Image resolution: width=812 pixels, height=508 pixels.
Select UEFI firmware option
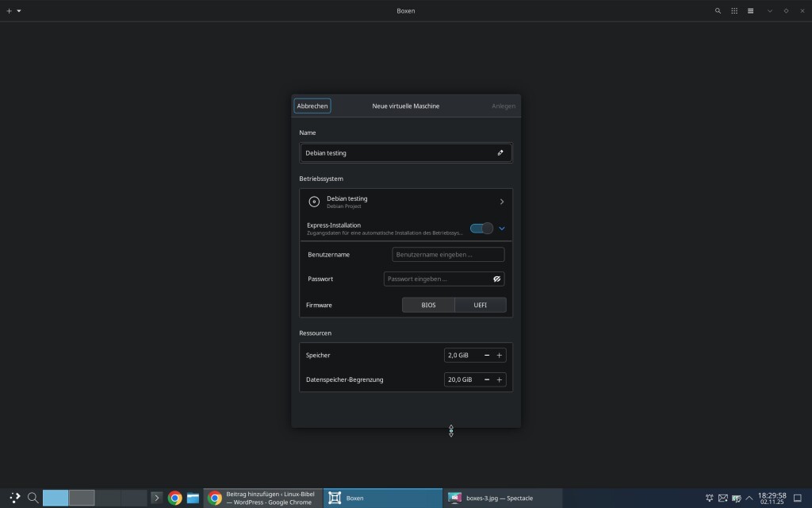click(x=481, y=305)
